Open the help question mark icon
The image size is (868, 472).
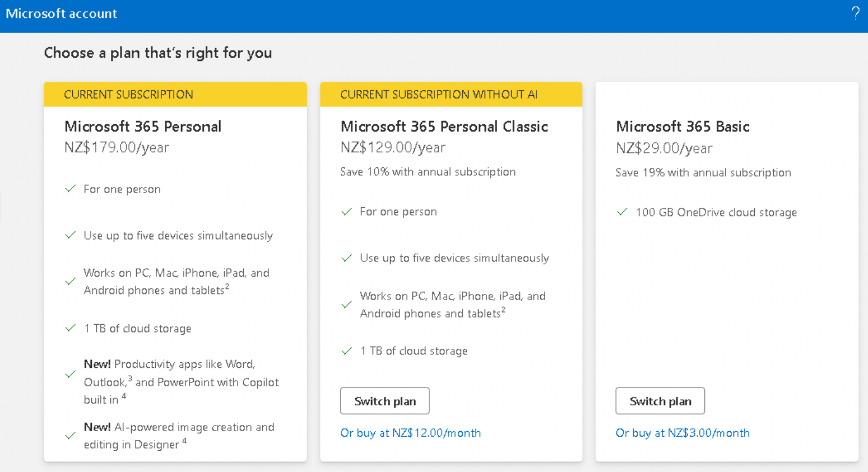pyautogui.click(x=855, y=13)
